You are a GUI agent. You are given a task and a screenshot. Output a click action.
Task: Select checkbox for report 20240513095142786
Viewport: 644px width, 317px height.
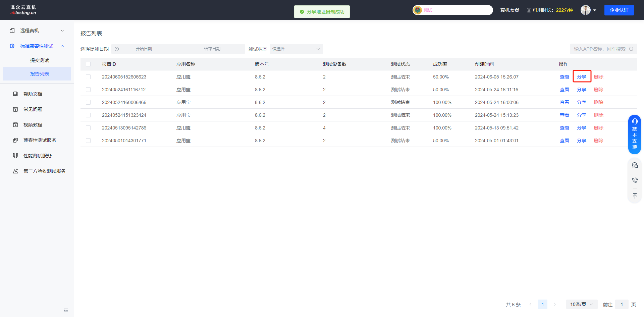[x=88, y=128]
